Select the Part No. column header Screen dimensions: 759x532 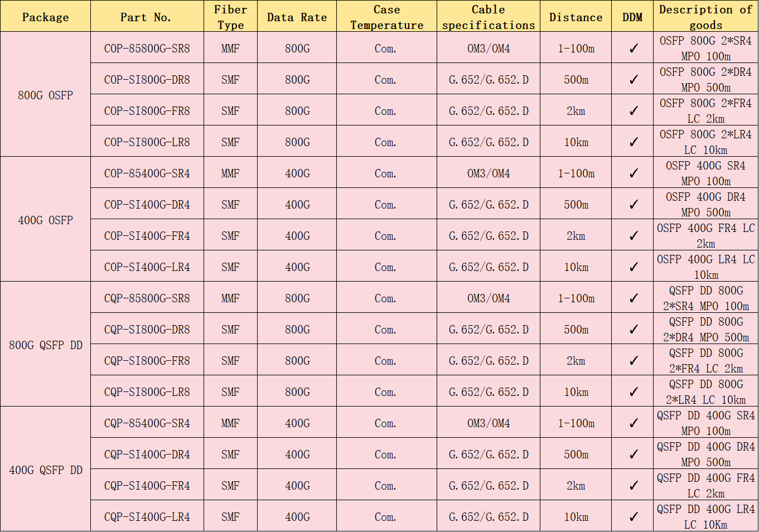147,17
